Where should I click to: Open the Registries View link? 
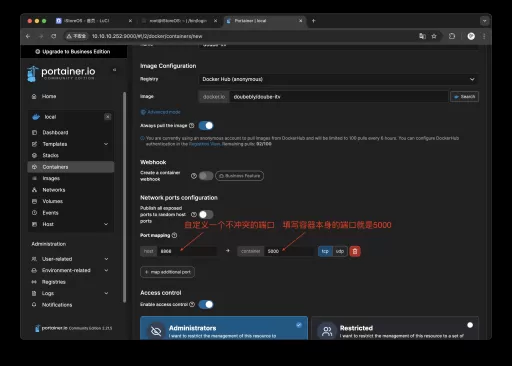point(205,144)
